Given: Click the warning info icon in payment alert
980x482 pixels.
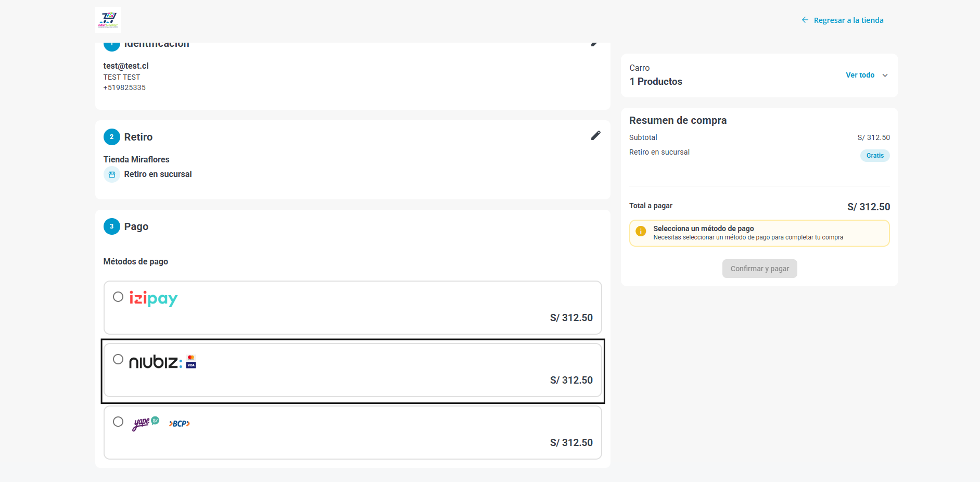Looking at the screenshot, I should coord(641,231).
